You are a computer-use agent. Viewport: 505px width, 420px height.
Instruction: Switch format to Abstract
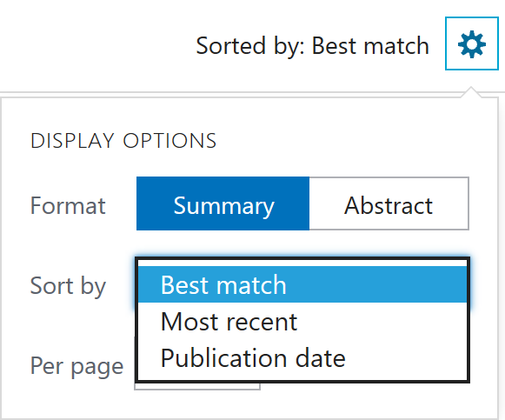389,203
